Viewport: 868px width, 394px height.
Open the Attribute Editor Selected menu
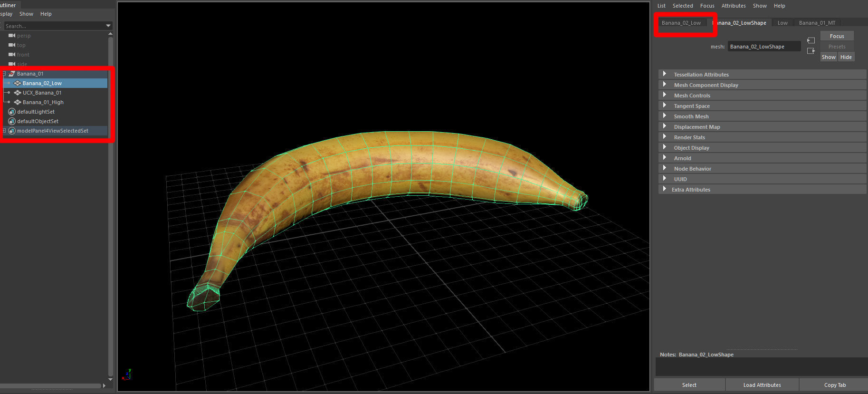pyautogui.click(x=683, y=6)
